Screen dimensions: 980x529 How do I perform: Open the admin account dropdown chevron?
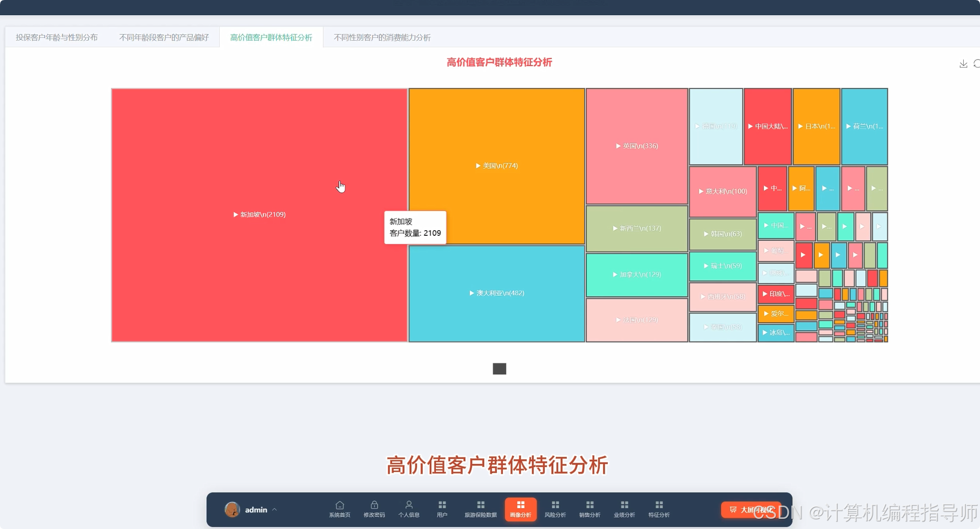275,510
